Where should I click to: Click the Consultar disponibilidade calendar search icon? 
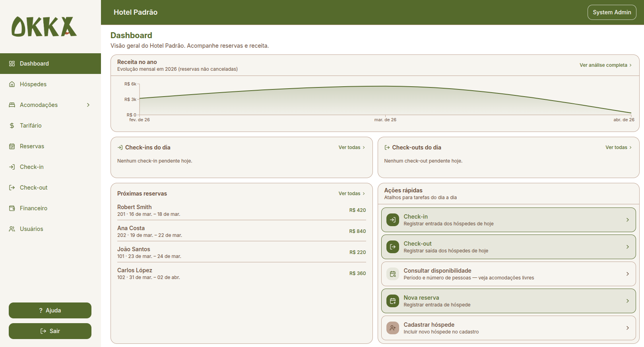coord(393,274)
